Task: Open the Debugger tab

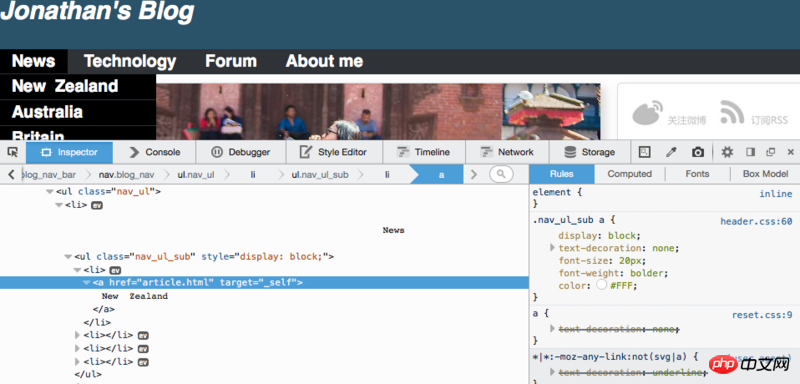Action: pos(241,152)
